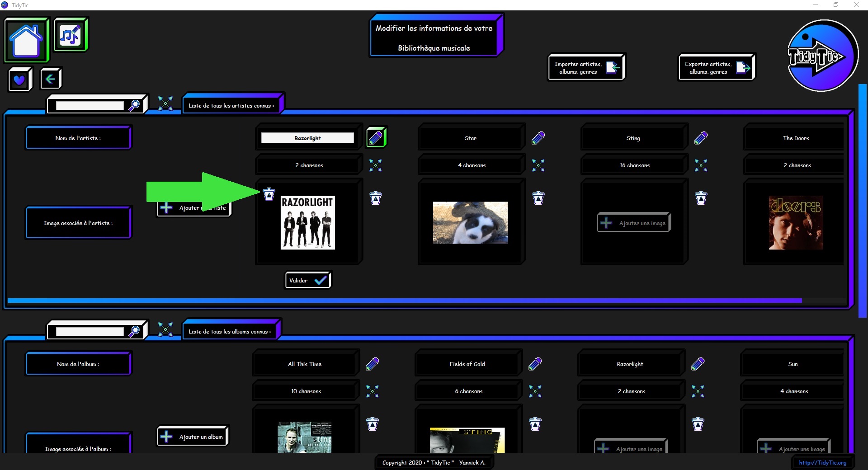
Task: Delete the Sting artist with trash icon
Action: (x=701, y=198)
